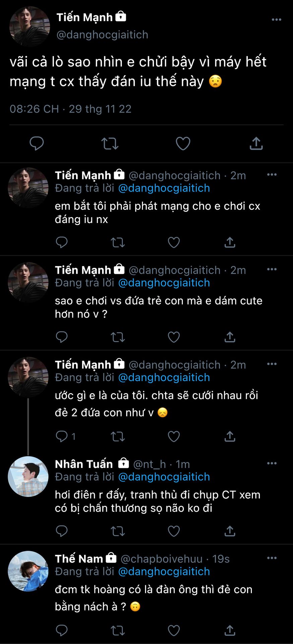Click @danghocgiaitich mention in Nhân Tuấn's reply

pos(164,477)
